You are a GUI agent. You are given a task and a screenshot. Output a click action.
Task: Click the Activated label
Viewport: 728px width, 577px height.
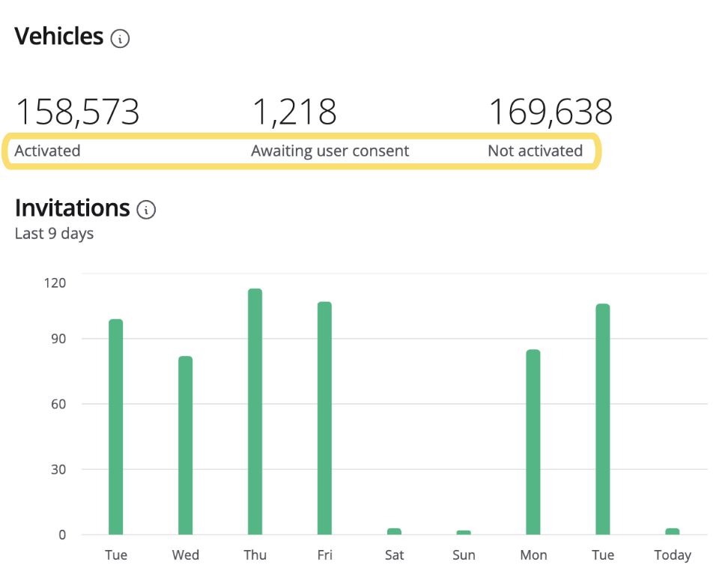pos(47,151)
